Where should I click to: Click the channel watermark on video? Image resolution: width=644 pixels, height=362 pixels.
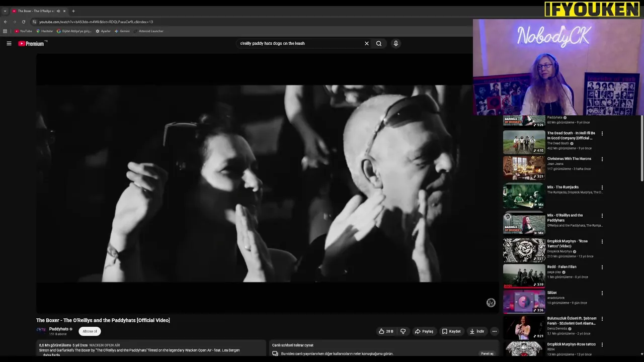(x=491, y=302)
